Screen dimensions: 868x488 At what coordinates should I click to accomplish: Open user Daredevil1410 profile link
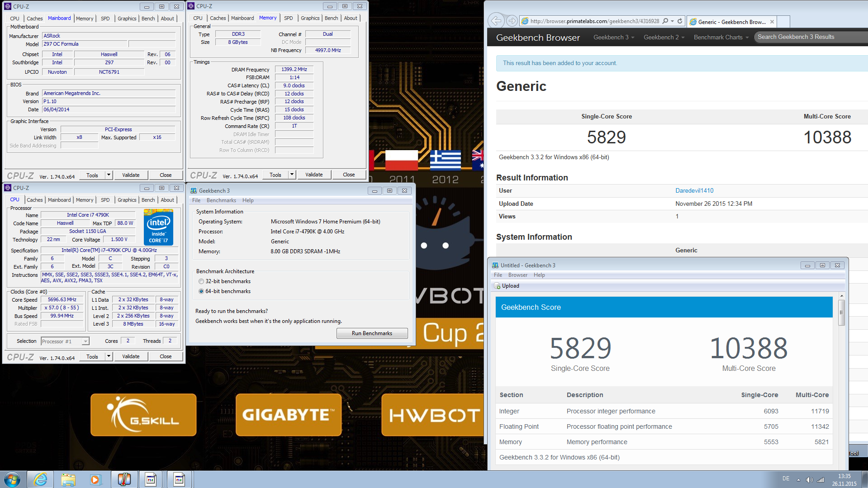click(694, 190)
